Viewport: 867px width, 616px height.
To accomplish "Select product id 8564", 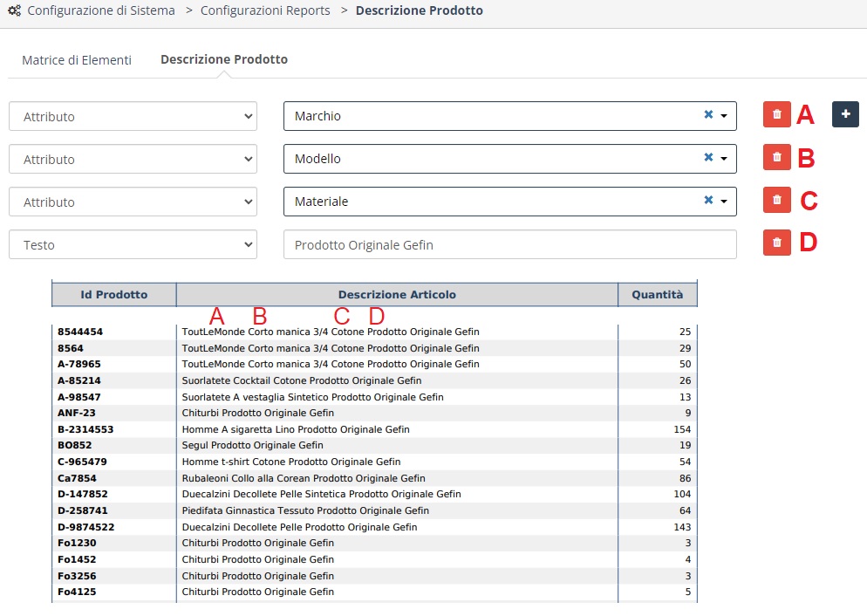I will (x=71, y=348).
